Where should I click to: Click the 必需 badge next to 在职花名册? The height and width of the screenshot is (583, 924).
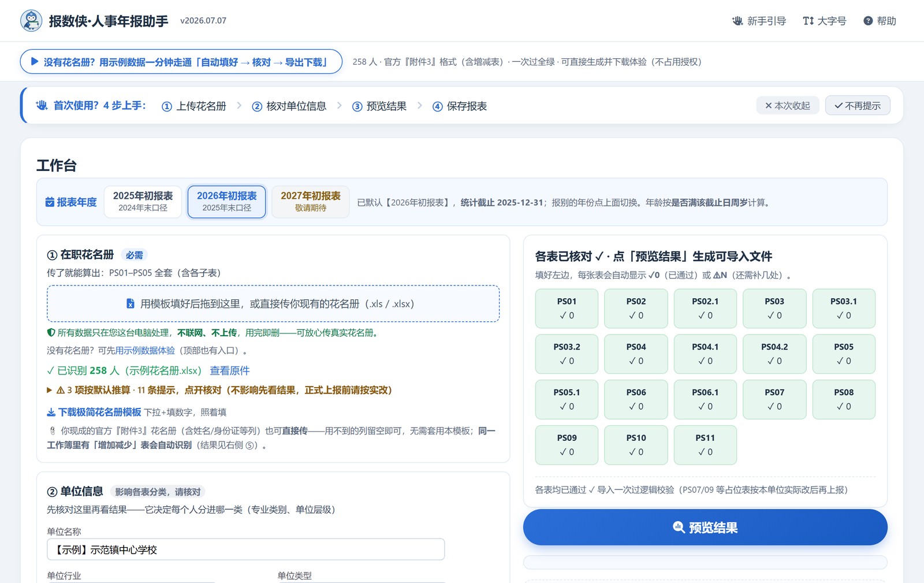point(134,255)
